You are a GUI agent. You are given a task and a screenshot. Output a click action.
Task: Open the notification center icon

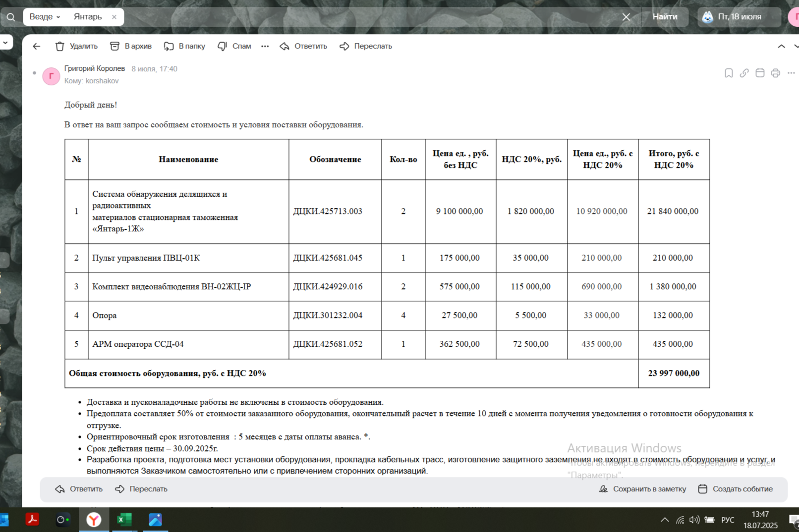pyautogui.click(x=793, y=520)
